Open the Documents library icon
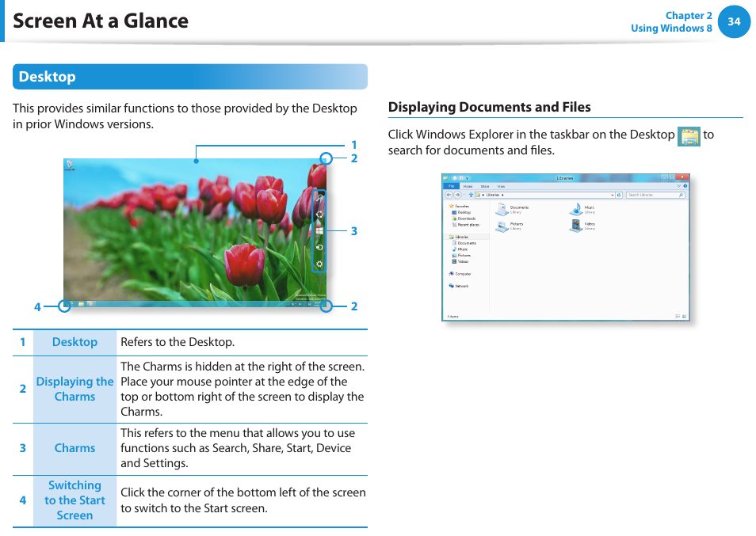Image resolution: width=756 pixels, height=536 pixels. [502, 210]
